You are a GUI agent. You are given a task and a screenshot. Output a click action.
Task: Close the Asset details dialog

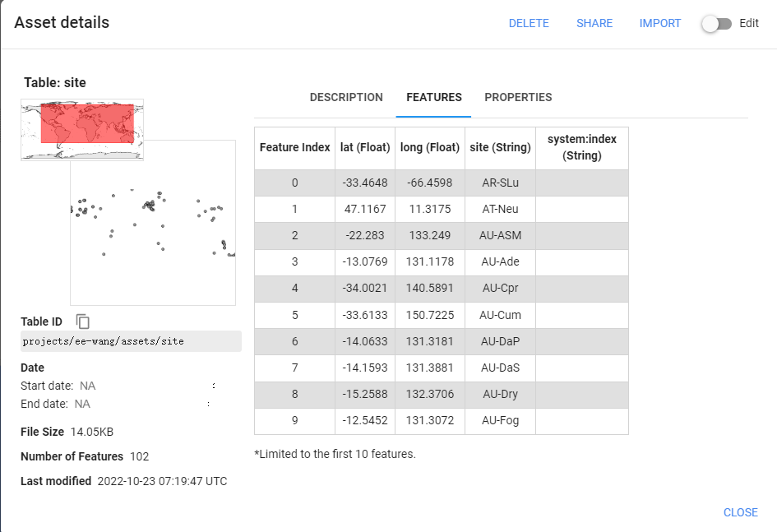(740, 511)
